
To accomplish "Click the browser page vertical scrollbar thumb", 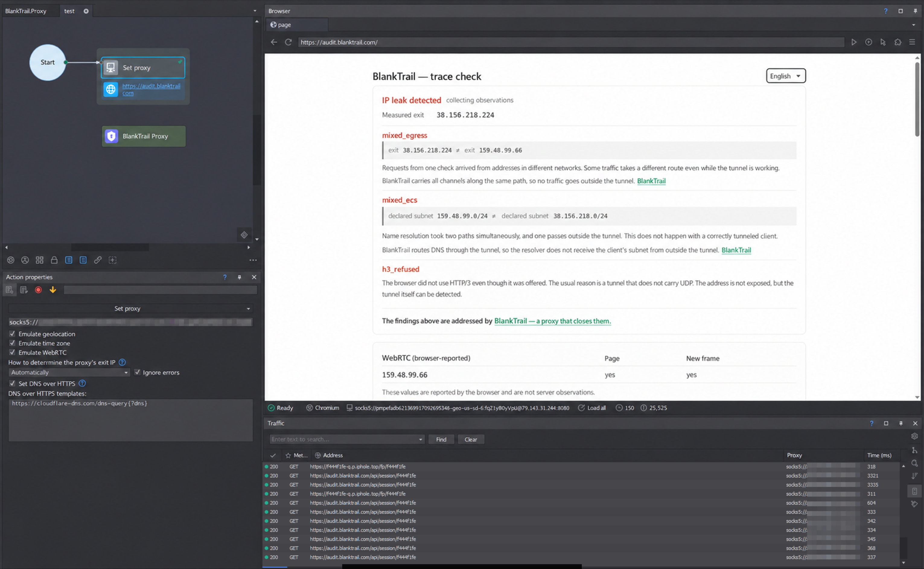I will pos(917,99).
